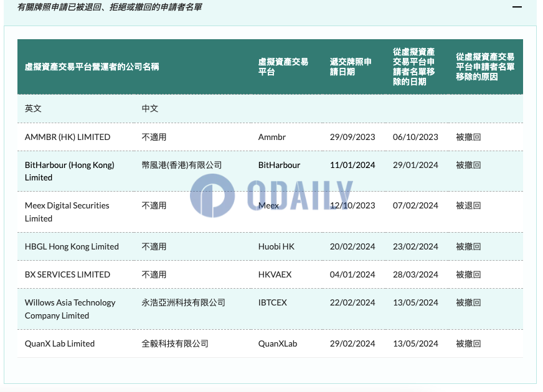The height and width of the screenshot is (392, 543).
Task: Click 不適用 in the AMMBR row
Action: 154,137
